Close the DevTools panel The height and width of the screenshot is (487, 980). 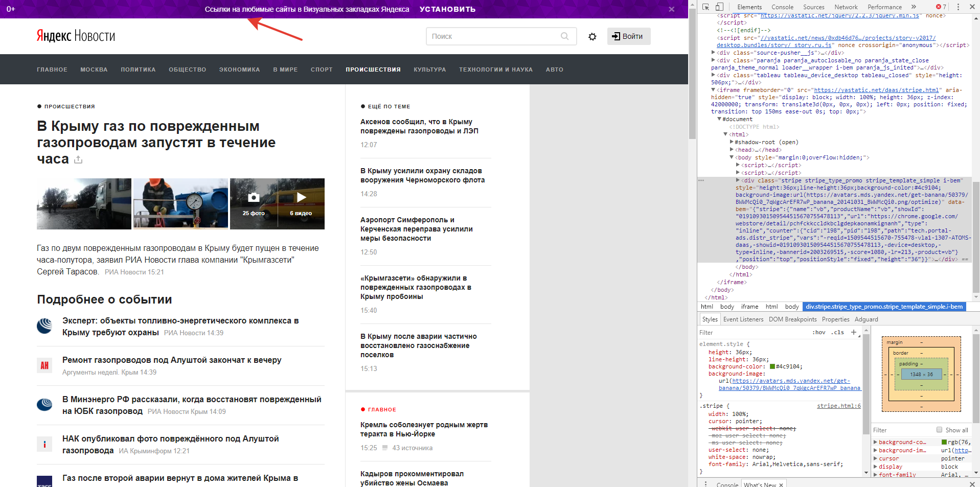971,7
